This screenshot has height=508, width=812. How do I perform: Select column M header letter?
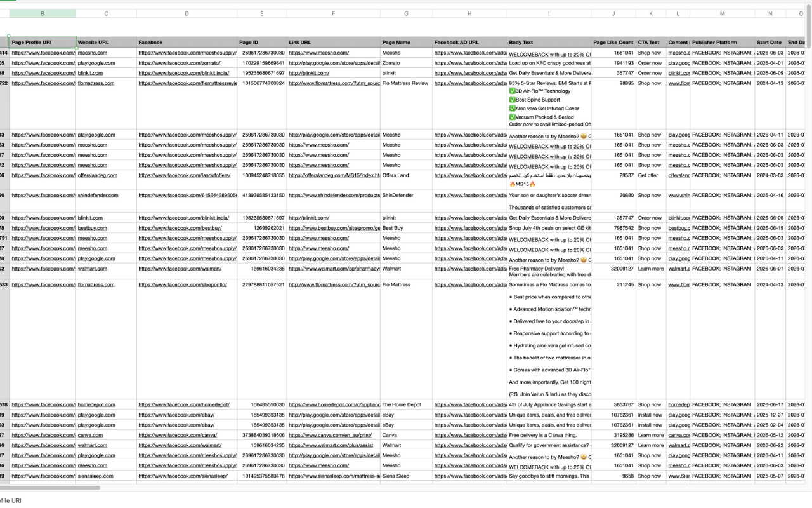click(722, 13)
